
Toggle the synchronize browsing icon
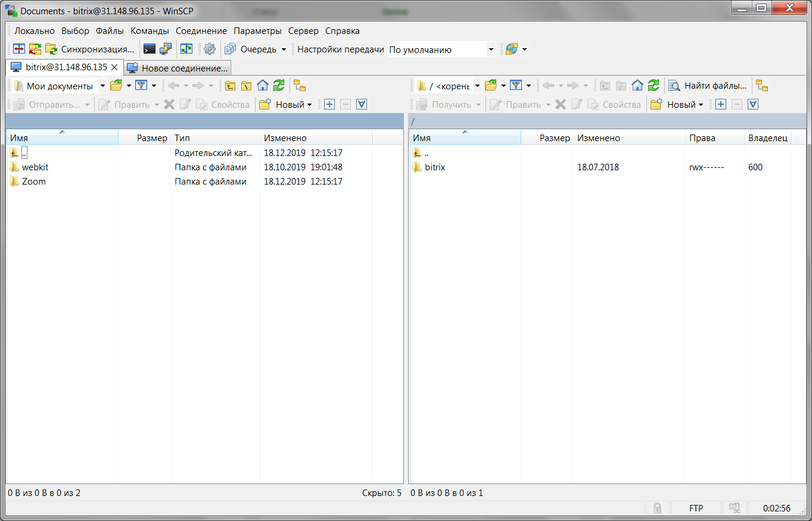tap(187, 49)
